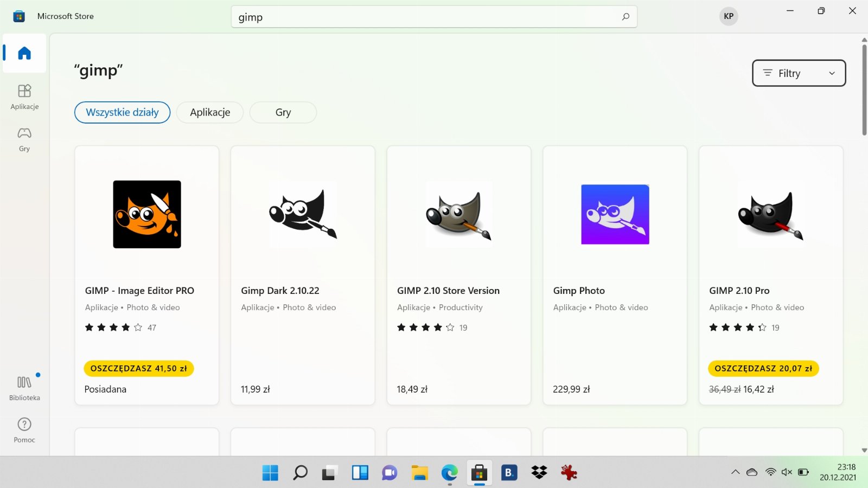Select the Wszystkie działy filter tab
Image resolution: width=868 pixels, height=488 pixels.
[x=122, y=112]
